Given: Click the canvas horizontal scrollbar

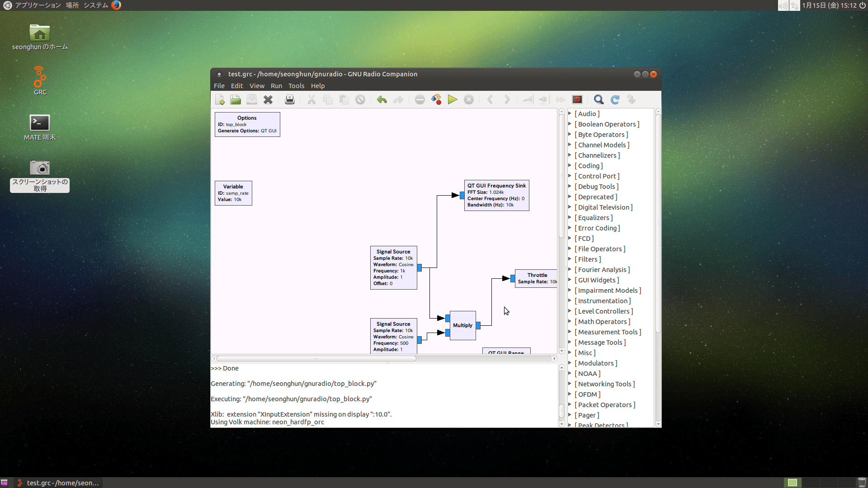Looking at the screenshot, I should [316, 359].
